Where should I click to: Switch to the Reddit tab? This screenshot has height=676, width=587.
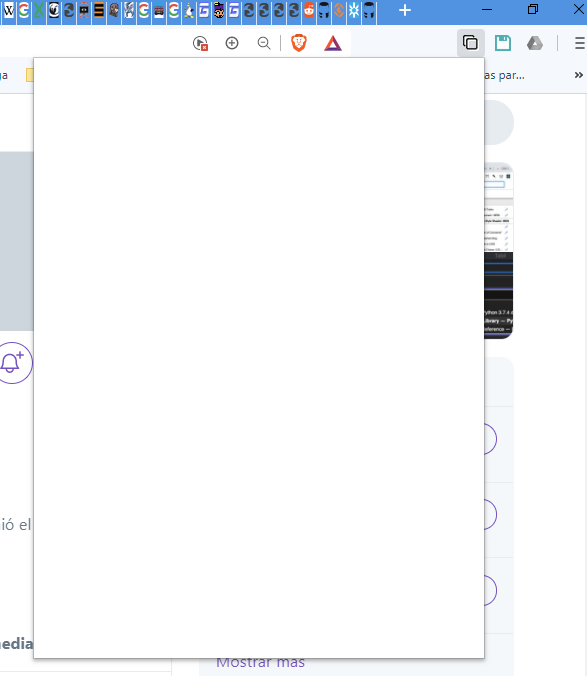coord(309,10)
